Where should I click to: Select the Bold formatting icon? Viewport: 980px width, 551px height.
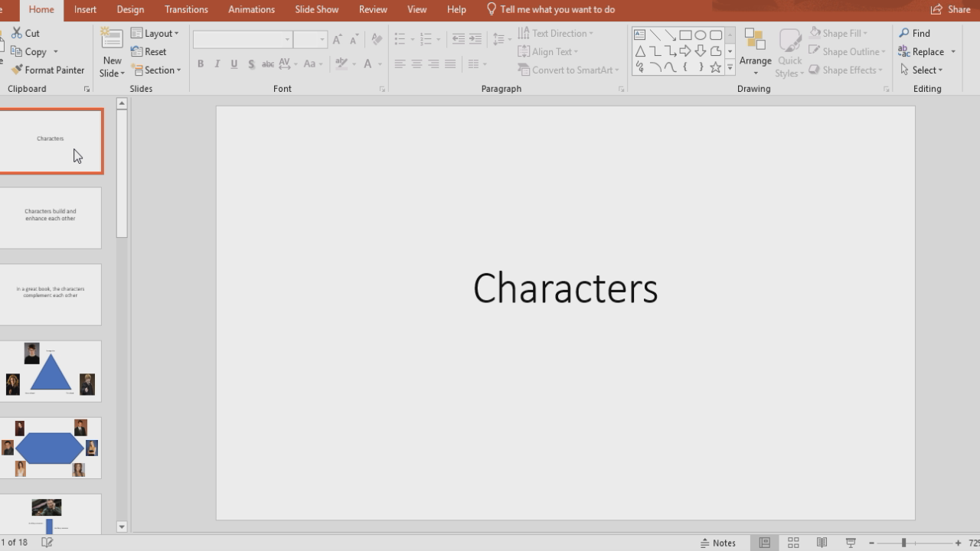pos(200,64)
